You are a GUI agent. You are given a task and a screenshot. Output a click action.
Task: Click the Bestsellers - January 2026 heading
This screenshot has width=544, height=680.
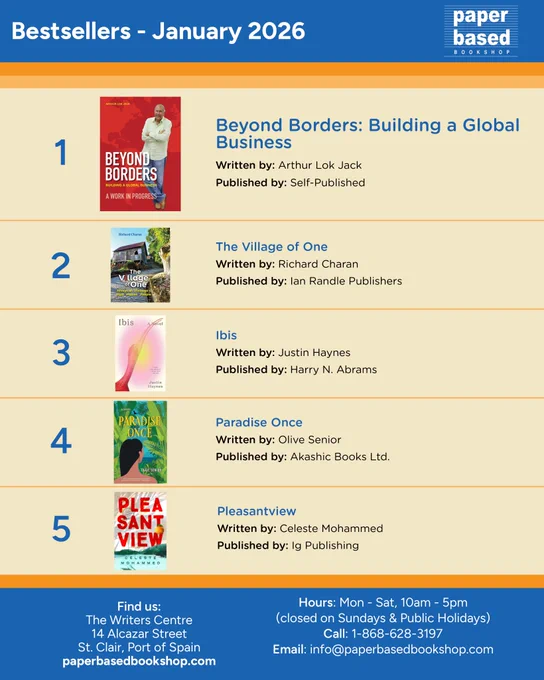click(x=158, y=31)
